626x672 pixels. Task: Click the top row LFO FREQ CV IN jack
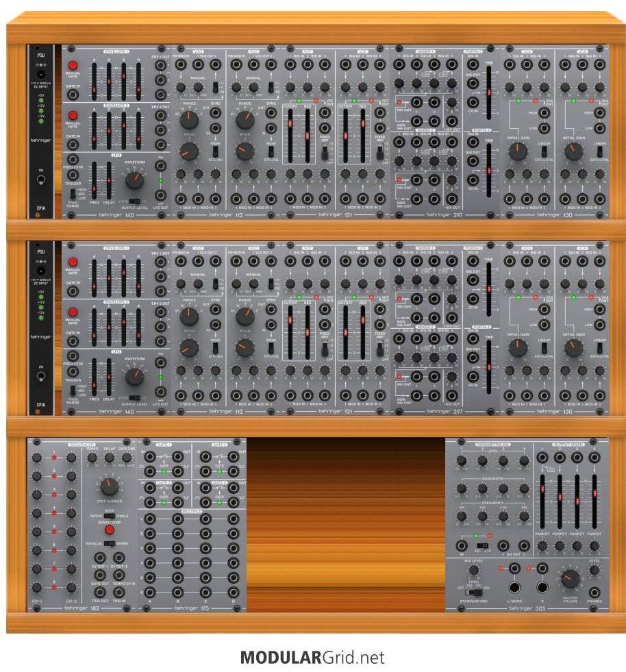point(73,160)
